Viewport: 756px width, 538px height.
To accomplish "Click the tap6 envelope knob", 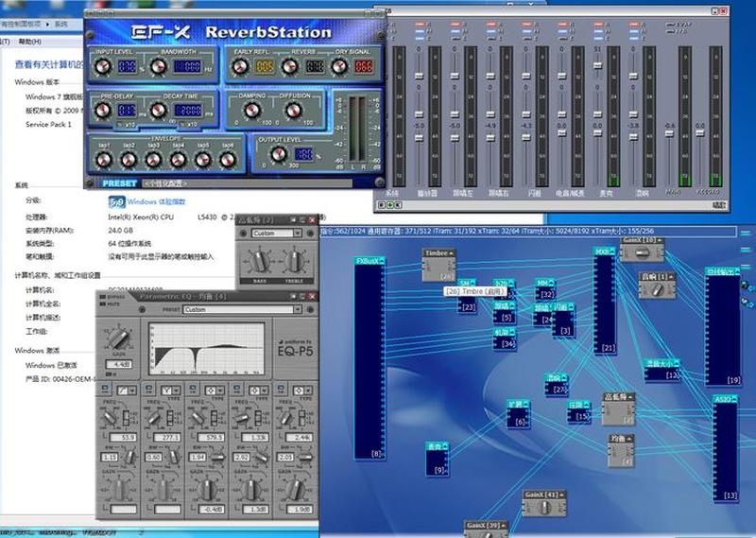I will [x=228, y=159].
